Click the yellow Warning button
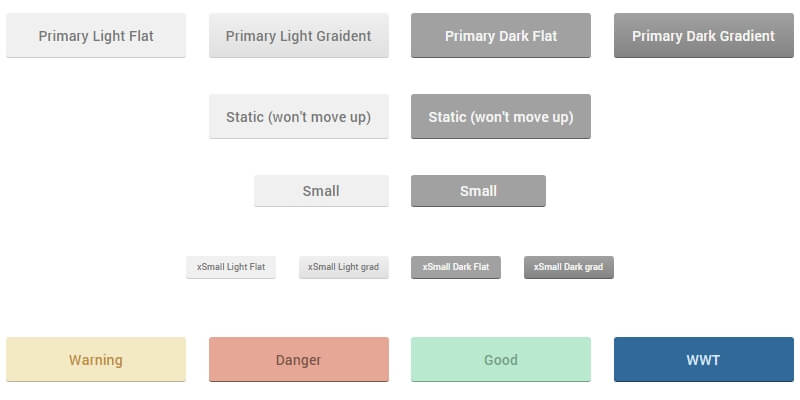The width and height of the screenshot is (800, 400). (96, 360)
